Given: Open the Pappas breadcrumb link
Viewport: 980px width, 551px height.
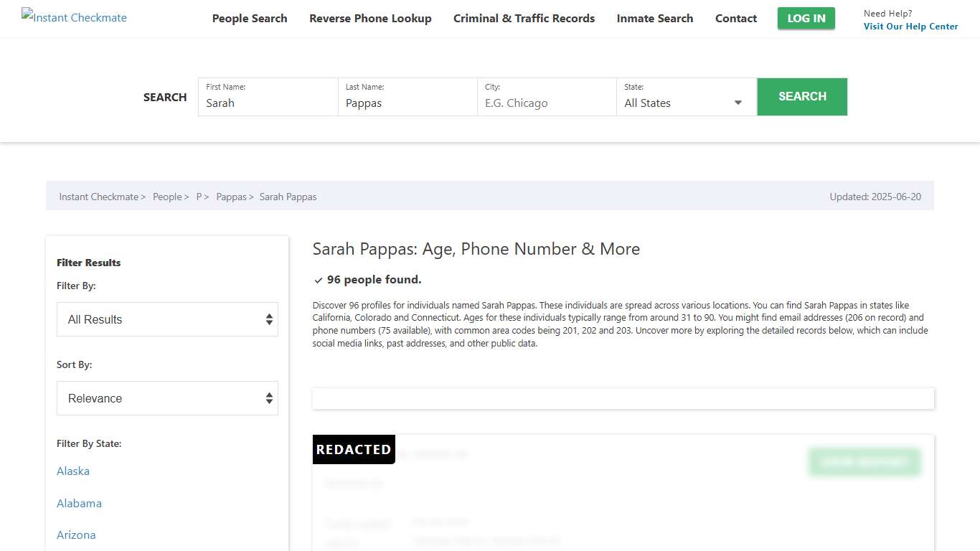Looking at the screenshot, I should click(231, 196).
